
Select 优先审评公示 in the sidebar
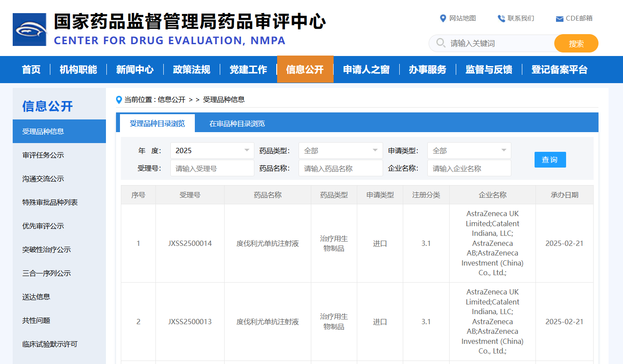[59, 226]
